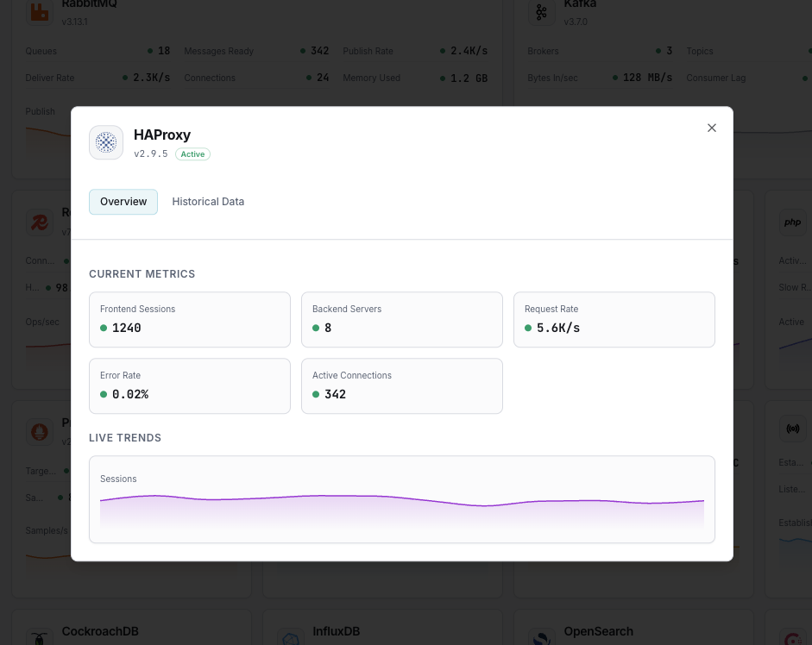Image resolution: width=812 pixels, height=645 pixels.
Task: Open the CockroachDB card title
Action: pos(100,631)
